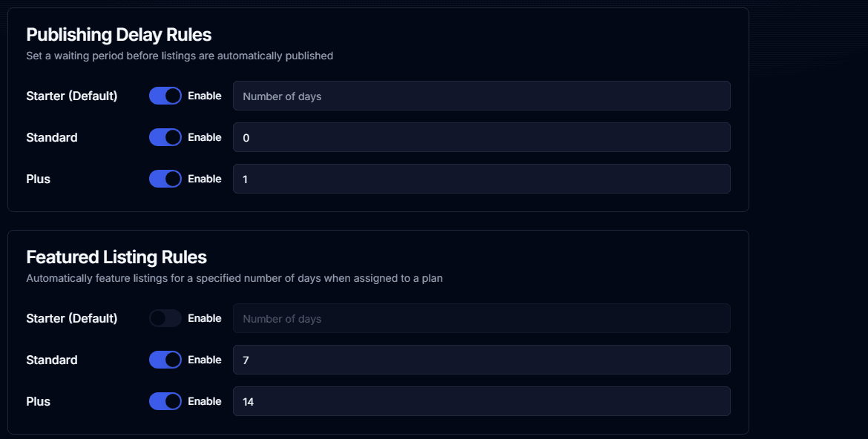
Task: Click the publishing delay description text
Action: [180, 56]
